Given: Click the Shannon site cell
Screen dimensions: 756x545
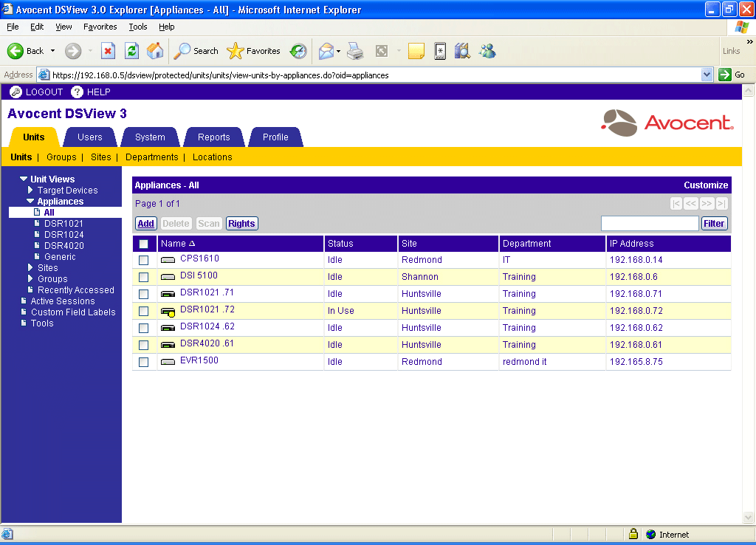Looking at the screenshot, I should coord(420,277).
